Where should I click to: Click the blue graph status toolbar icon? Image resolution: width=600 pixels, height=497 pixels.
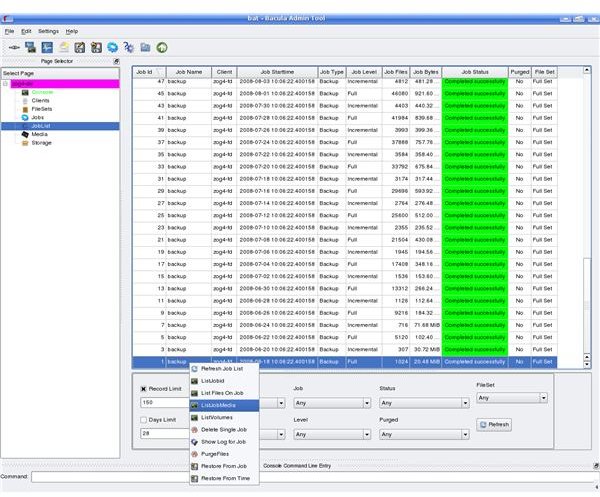(x=47, y=47)
